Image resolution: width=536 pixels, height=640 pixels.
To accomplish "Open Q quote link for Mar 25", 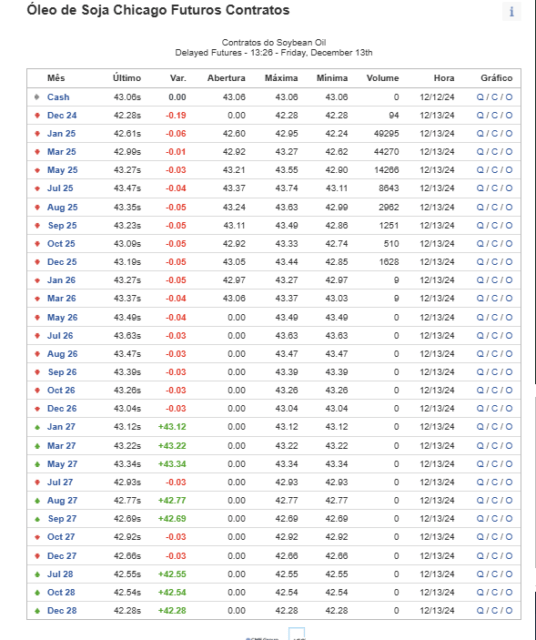I will [480, 152].
